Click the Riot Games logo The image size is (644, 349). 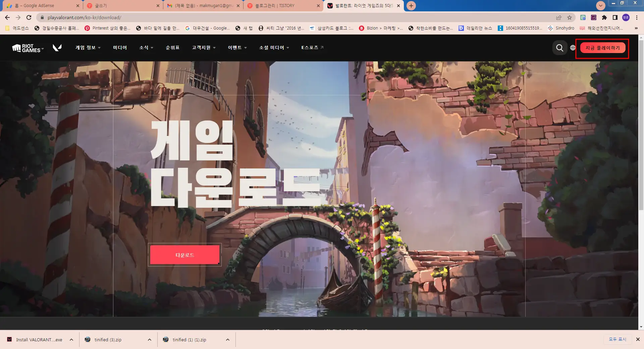tap(26, 47)
